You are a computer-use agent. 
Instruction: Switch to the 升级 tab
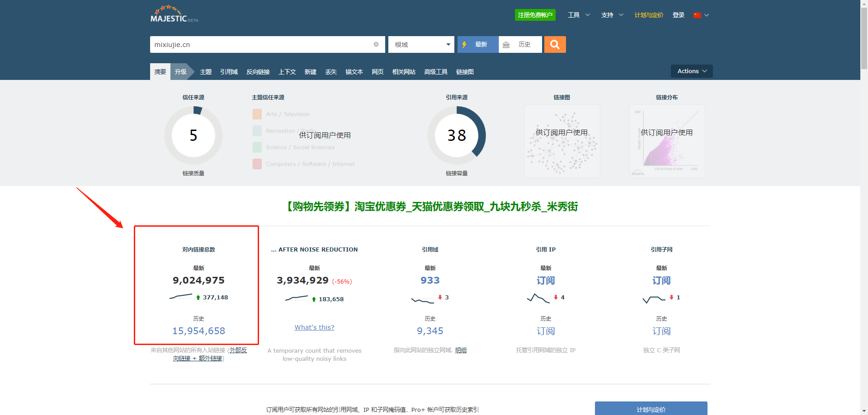click(181, 72)
